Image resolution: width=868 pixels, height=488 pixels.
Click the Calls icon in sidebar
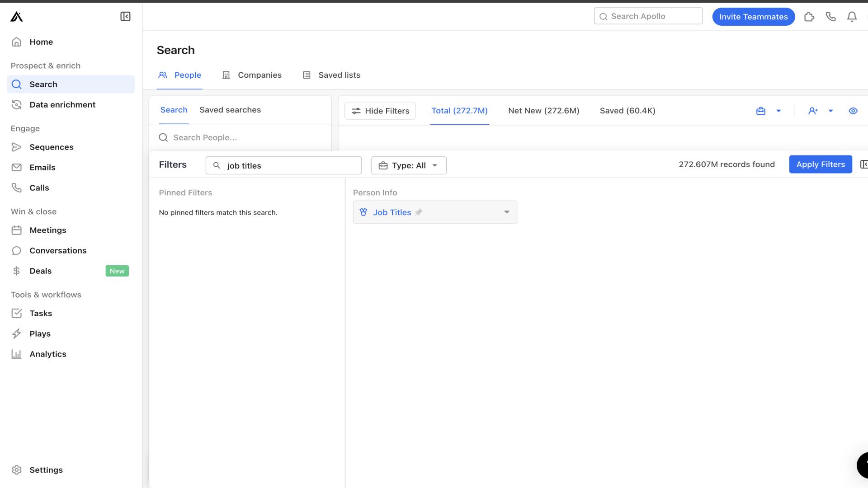pos(17,187)
